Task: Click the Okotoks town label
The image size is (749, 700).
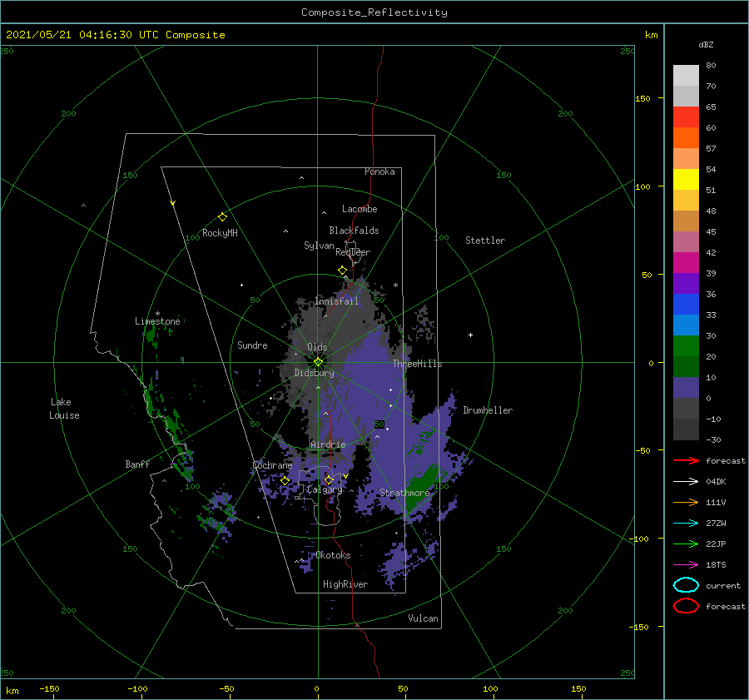Action: point(333,555)
